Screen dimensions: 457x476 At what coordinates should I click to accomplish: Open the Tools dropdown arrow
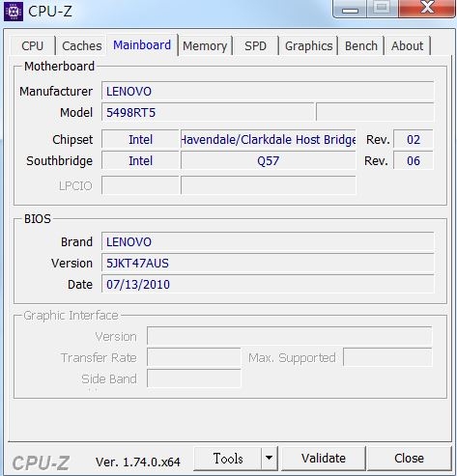270,458
